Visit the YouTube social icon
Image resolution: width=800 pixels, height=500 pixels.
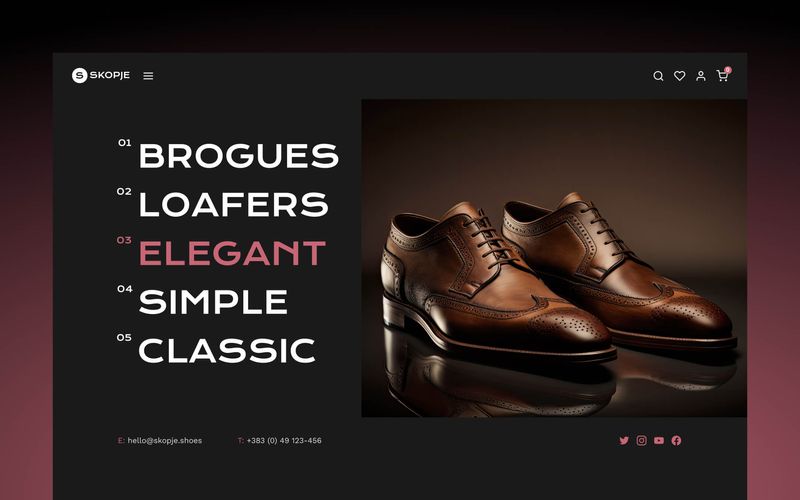tap(659, 440)
